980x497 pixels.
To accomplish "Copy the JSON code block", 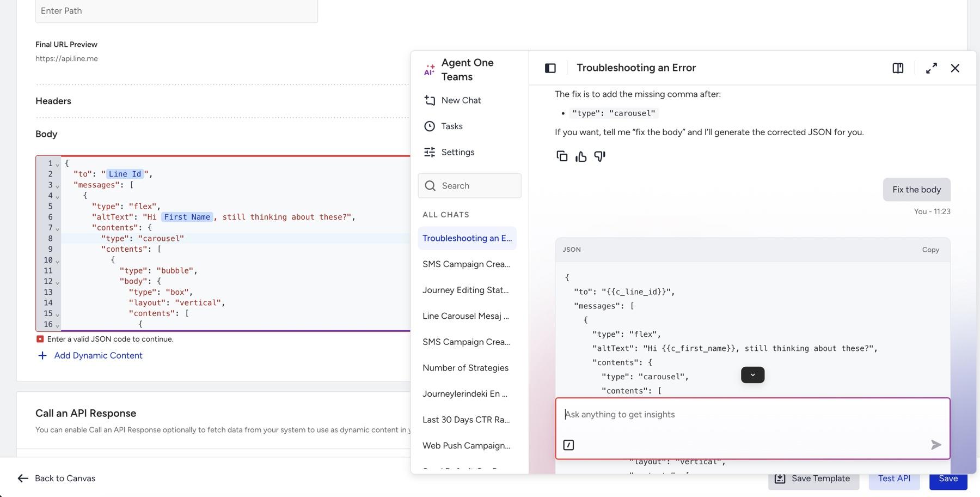I will click(x=930, y=250).
